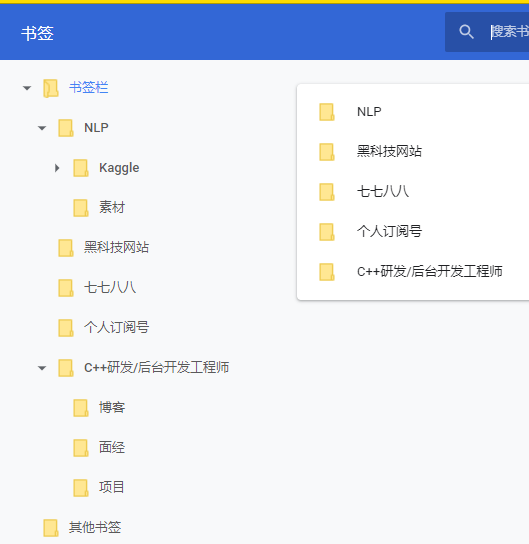Collapse the NLP folder arrow in sidebar
The height and width of the screenshot is (544, 529).
(42, 128)
